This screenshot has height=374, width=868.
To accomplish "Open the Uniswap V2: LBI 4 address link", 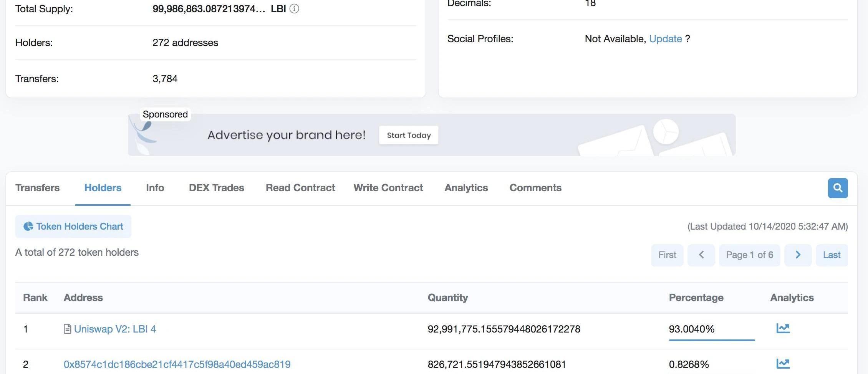I will 115,329.
